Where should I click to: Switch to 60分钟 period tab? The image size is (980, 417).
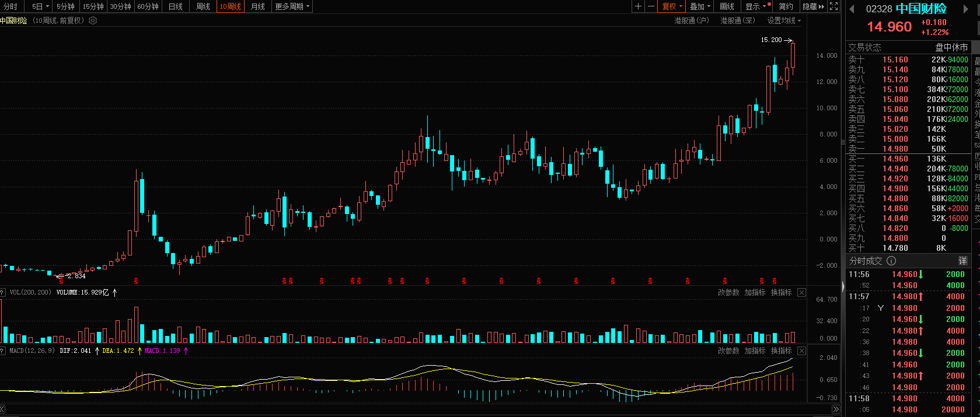click(x=148, y=6)
